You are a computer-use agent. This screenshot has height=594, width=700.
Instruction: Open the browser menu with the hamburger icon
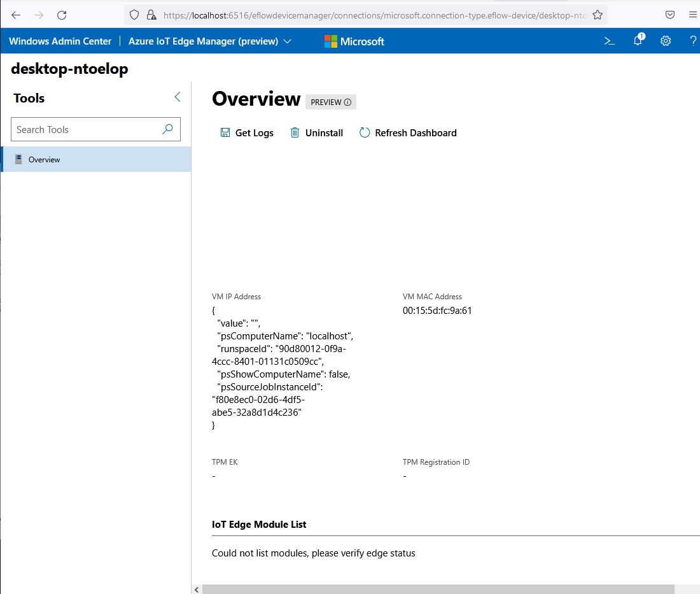(x=692, y=14)
